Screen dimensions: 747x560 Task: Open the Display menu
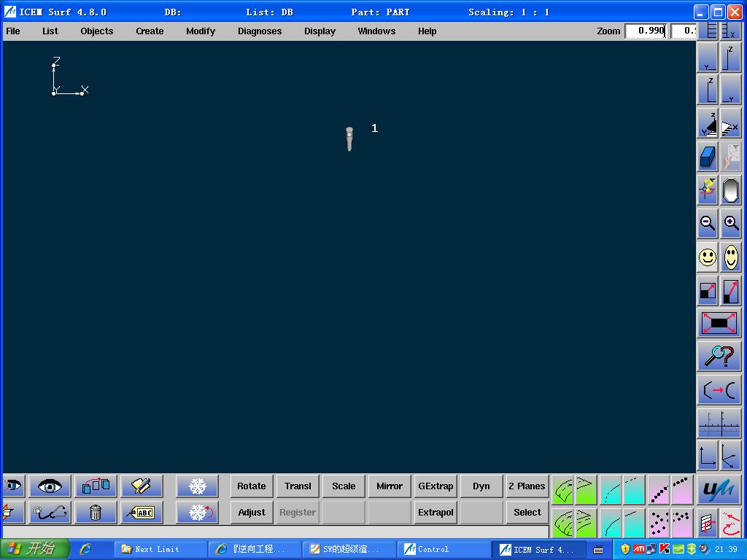tap(320, 31)
